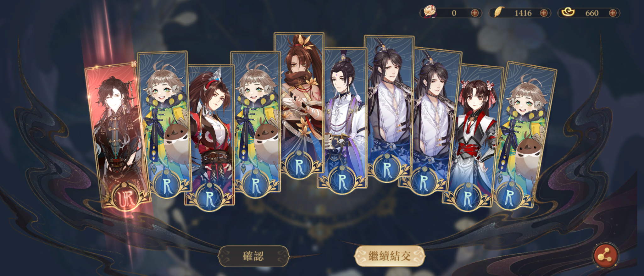Image resolution: width=644 pixels, height=276 pixels.
Task: Click the flower token currency icon
Action: click(x=430, y=12)
